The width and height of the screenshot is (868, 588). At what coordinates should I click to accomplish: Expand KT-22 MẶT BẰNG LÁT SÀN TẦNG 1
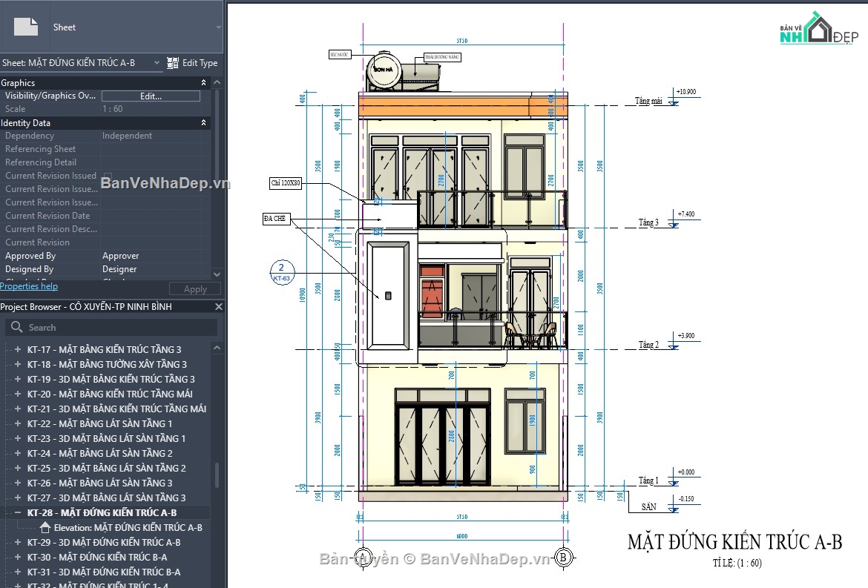point(18,423)
